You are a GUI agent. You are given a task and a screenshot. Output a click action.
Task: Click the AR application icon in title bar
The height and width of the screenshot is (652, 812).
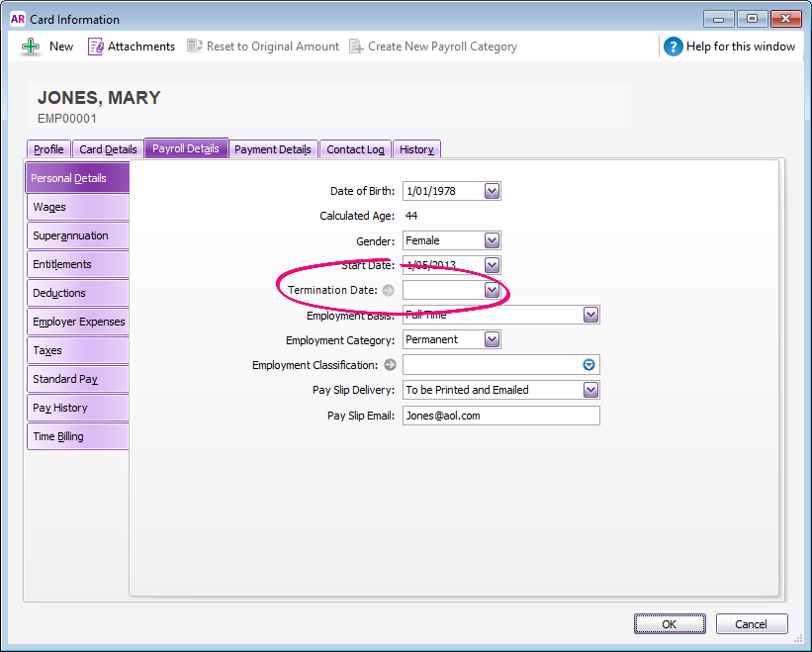pyautogui.click(x=17, y=19)
